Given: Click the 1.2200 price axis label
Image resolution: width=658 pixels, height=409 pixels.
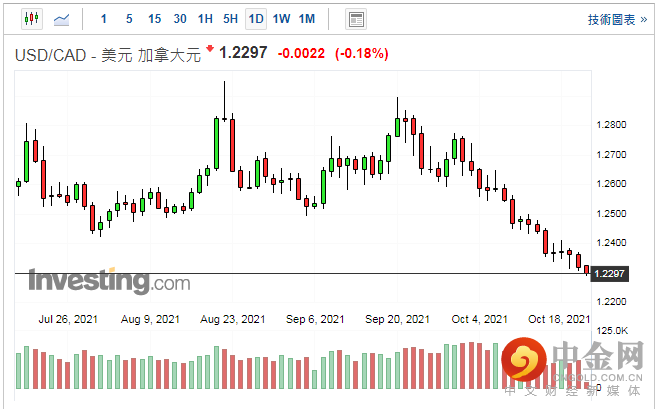Looking at the screenshot, I should click(611, 302).
